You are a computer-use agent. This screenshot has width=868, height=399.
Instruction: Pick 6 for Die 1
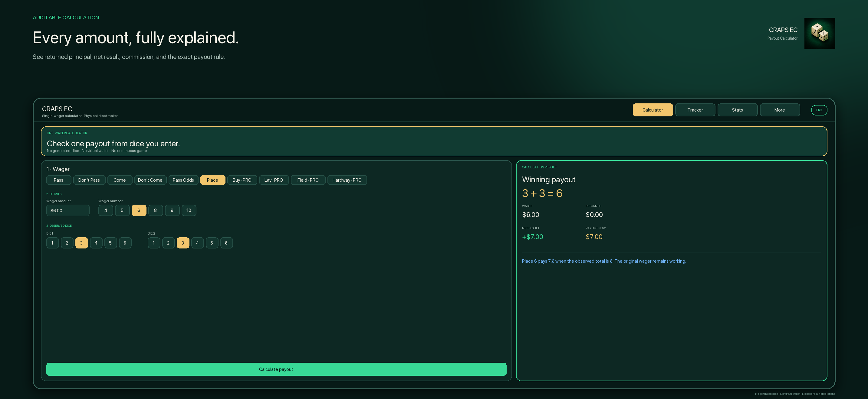point(125,243)
